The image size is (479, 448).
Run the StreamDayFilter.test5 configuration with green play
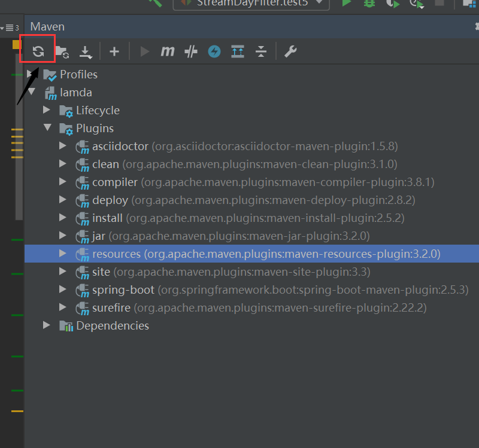coord(346,4)
